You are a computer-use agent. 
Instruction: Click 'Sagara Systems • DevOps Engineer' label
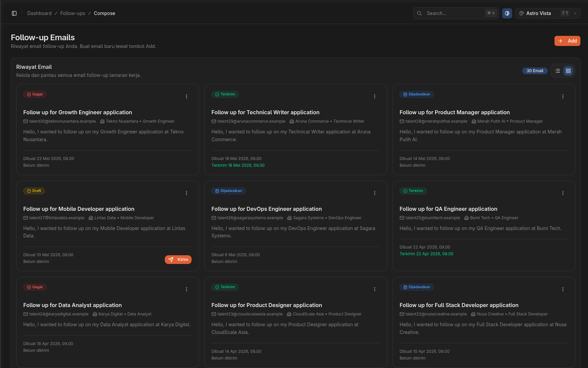327,218
